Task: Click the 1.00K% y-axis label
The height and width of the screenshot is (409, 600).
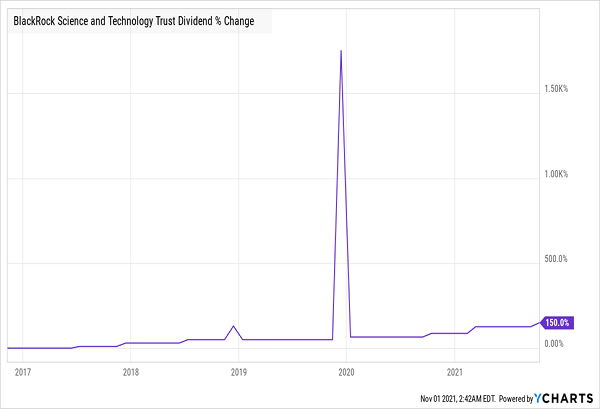Action: [x=556, y=174]
